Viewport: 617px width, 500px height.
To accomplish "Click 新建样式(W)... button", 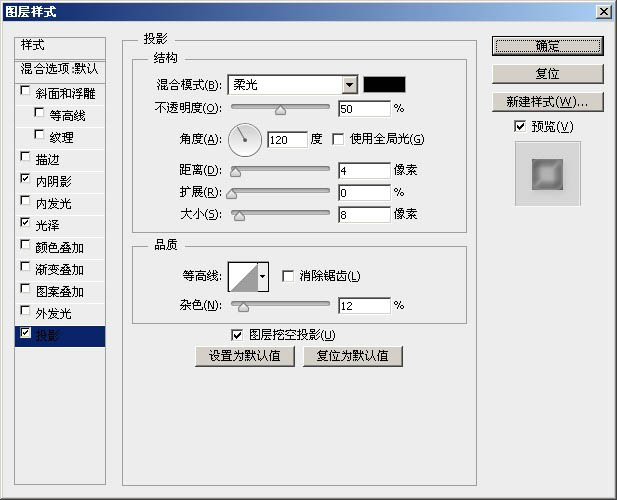I will click(x=547, y=102).
